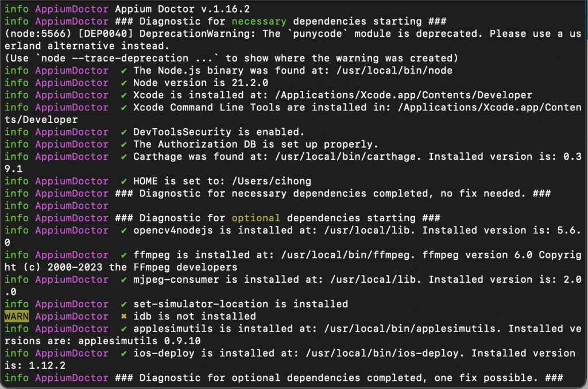Click the checkmark beside set-simulator-location is installed
Image resolution: width=588 pixels, height=389 pixels.
point(124,305)
